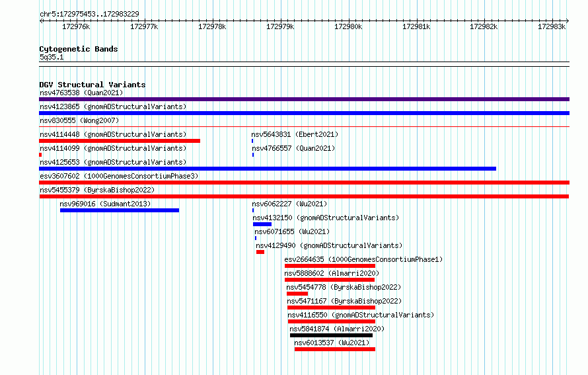Open the nsv5888602 (Almarri2020) label
This screenshot has width=588, height=375.
[x=332, y=273]
